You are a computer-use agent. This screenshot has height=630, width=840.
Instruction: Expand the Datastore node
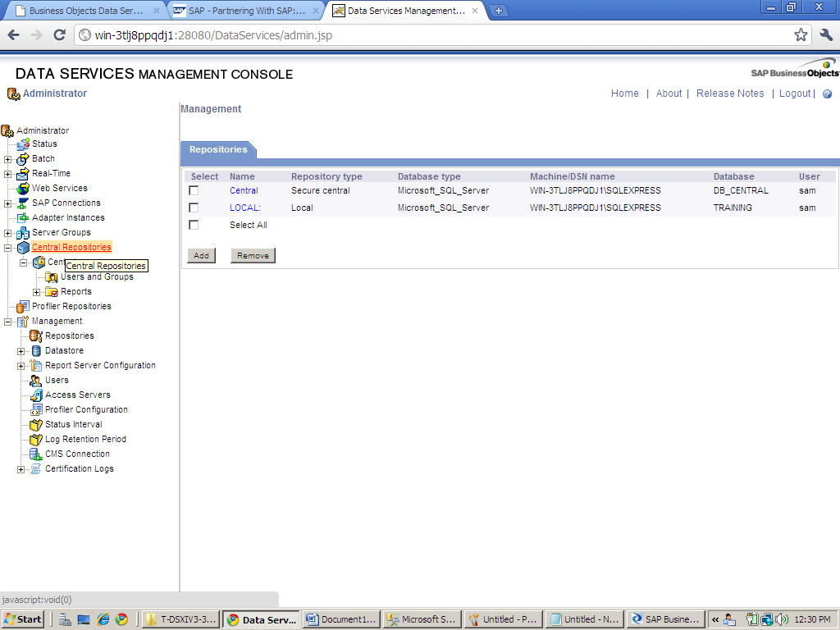pyautogui.click(x=21, y=351)
